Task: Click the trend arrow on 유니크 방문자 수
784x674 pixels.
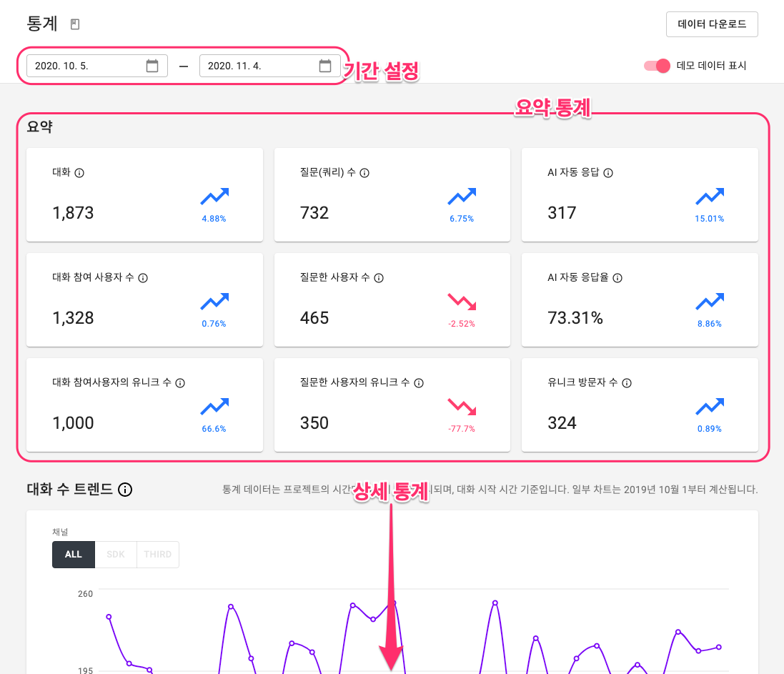Action: (x=710, y=407)
